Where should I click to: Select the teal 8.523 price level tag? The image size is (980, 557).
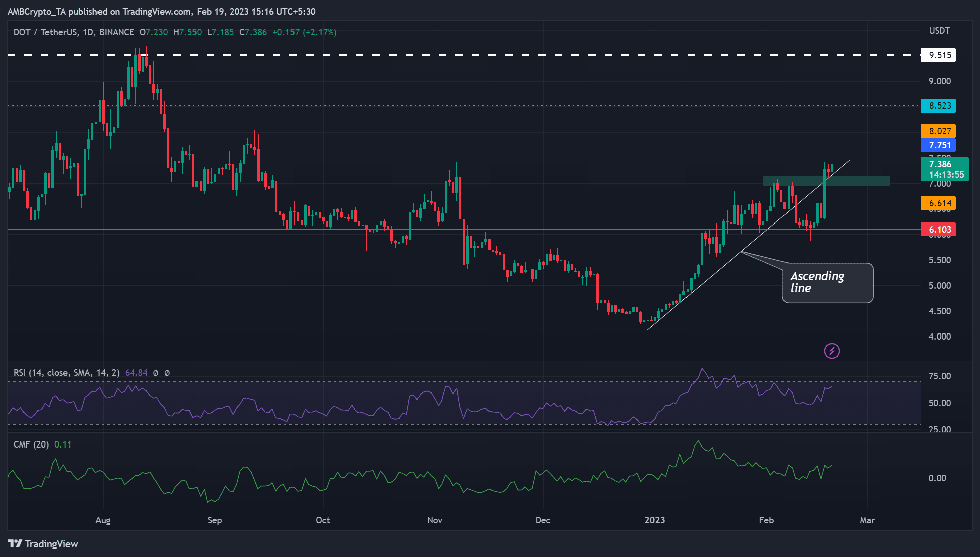[938, 106]
